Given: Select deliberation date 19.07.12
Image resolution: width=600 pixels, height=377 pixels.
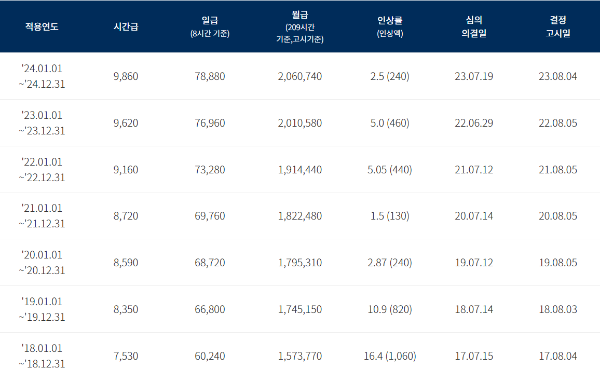Looking at the screenshot, I should click(474, 263).
